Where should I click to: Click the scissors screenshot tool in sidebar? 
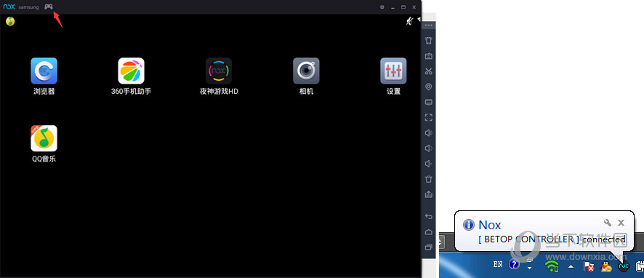click(428, 71)
